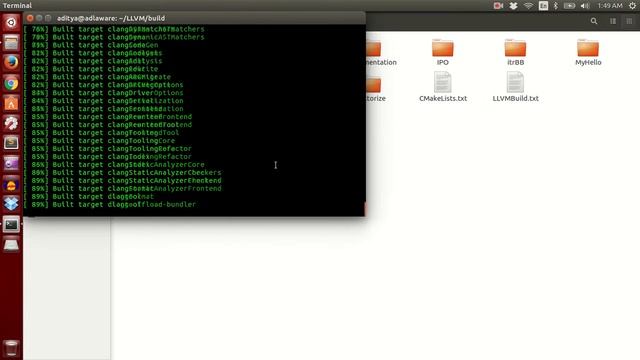The image size is (640, 360).
Task: Launch Google Chrome from the dock
Action: click(11, 83)
